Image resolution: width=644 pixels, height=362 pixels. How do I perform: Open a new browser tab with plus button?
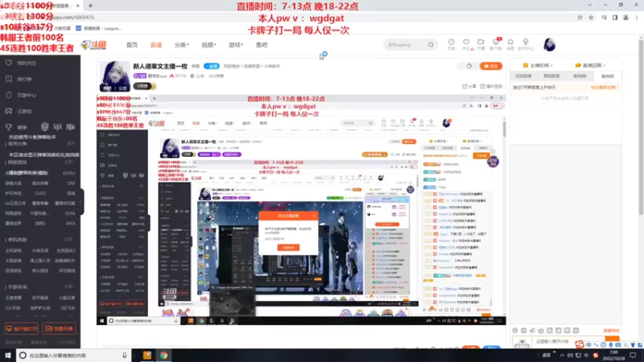(90, 6)
